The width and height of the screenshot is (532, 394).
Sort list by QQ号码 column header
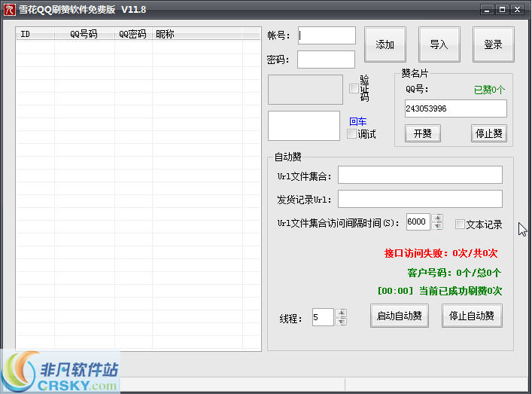[84, 34]
